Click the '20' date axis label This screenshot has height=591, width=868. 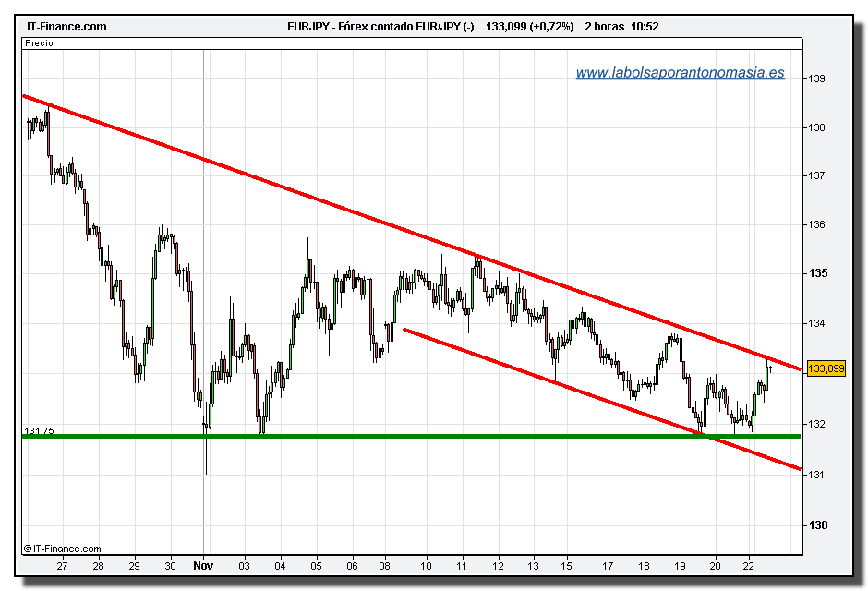(716, 565)
